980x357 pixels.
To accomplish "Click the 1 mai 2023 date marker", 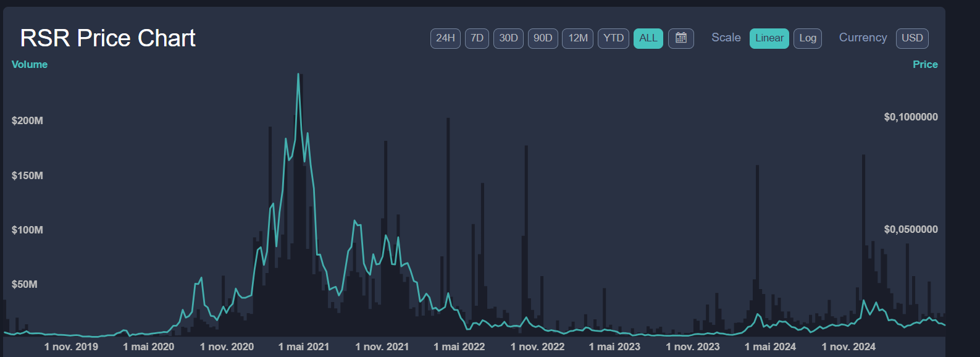I will pos(614,346).
